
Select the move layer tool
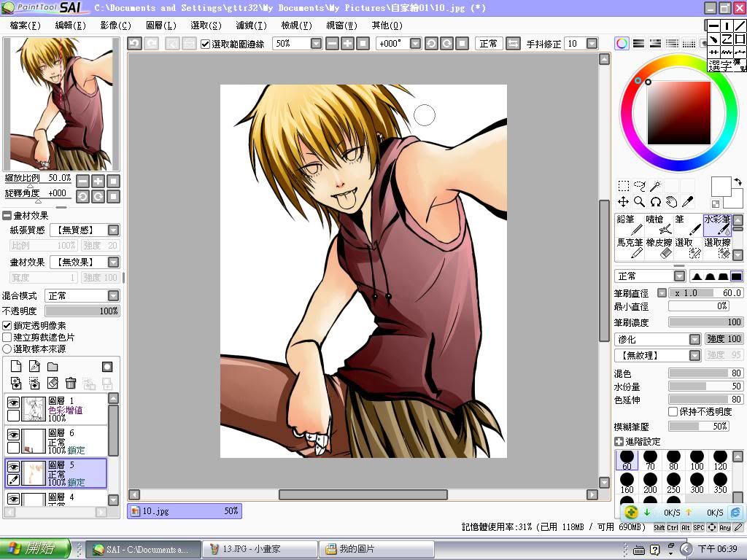tap(623, 202)
